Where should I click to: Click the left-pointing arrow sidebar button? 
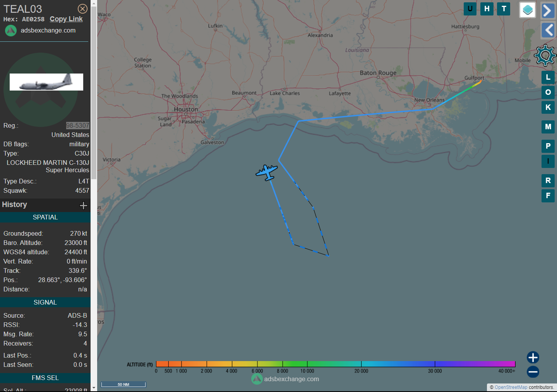[x=548, y=30]
